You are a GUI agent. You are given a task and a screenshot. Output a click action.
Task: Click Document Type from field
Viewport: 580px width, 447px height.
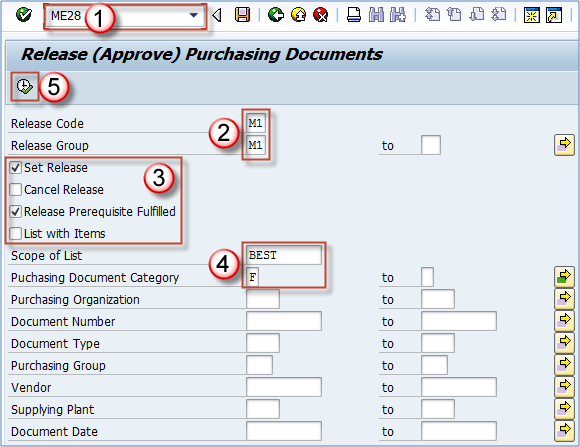point(263,343)
